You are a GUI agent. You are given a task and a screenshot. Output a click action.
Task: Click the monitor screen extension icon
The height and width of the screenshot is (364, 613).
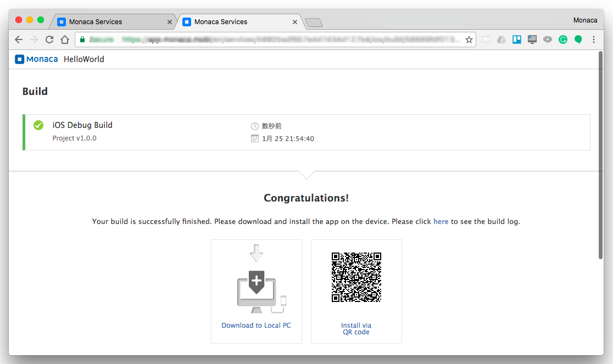[532, 40]
